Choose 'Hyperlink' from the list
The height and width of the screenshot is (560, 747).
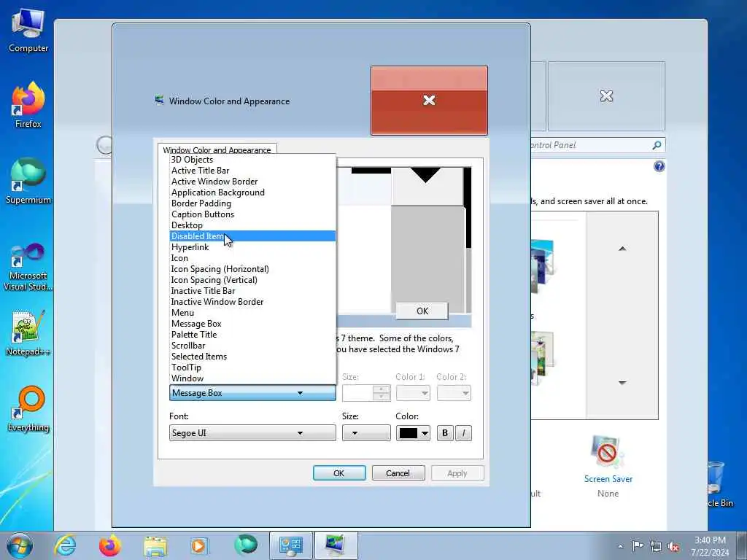[252, 247]
